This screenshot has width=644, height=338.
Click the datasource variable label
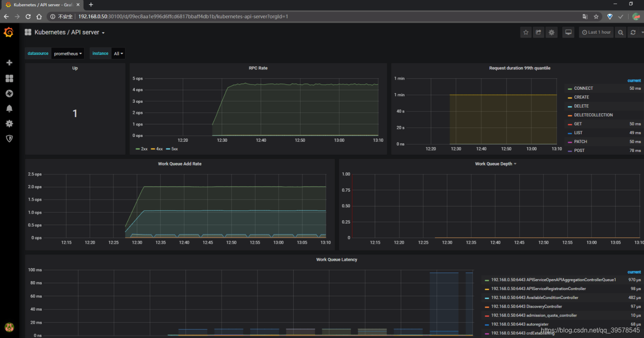coord(38,54)
